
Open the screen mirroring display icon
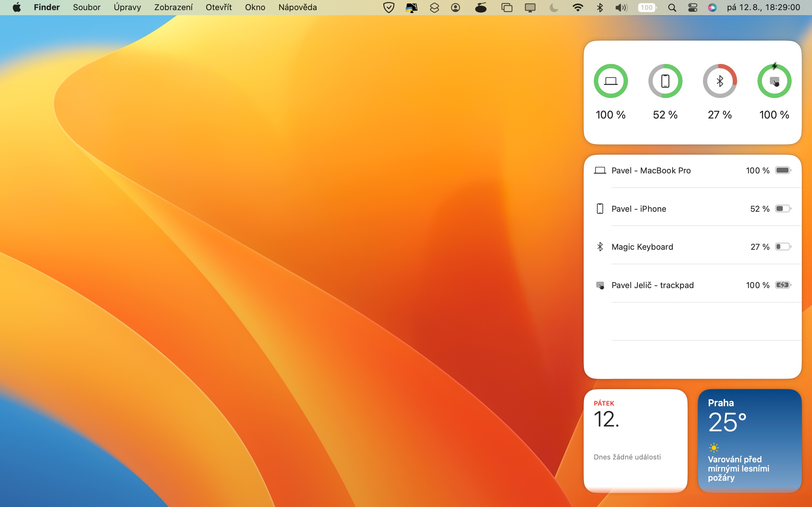(x=530, y=7)
